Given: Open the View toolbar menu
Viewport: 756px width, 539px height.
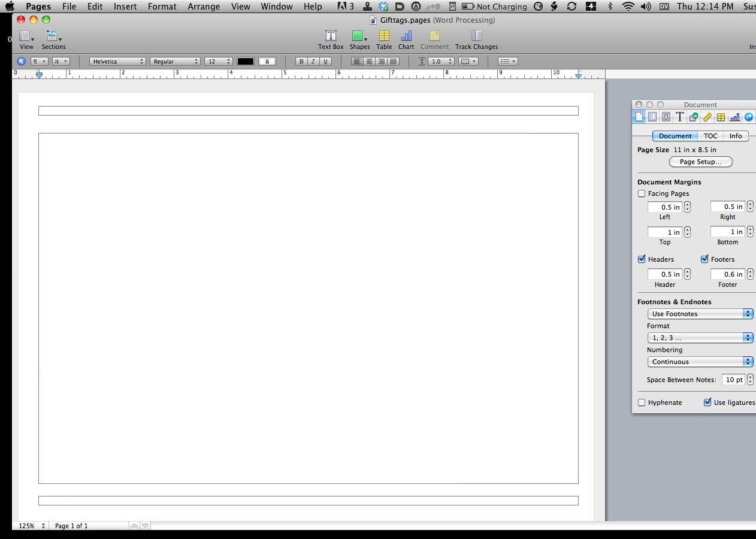Looking at the screenshot, I should point(26,40).
